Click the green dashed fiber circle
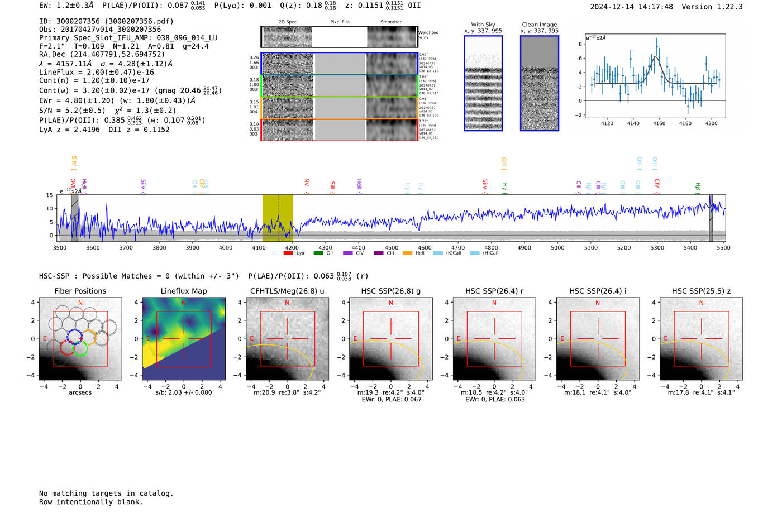This screenshot has height=532, width=782. (x=81, y=348)
